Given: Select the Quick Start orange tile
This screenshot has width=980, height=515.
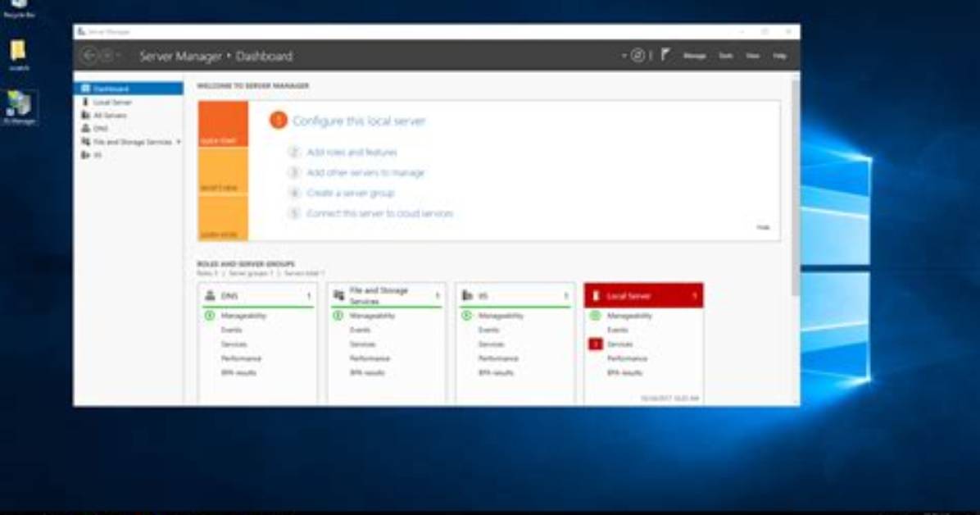Looking at the screenshot, I should (223, 124).
